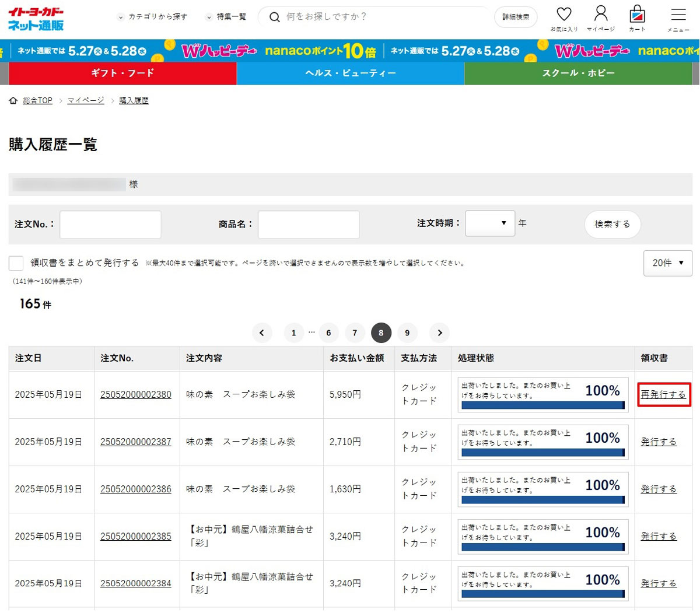Open the 注文時期 year dropdown
The width and height of the screenshot is (700, 616).
tap(489, 223)
